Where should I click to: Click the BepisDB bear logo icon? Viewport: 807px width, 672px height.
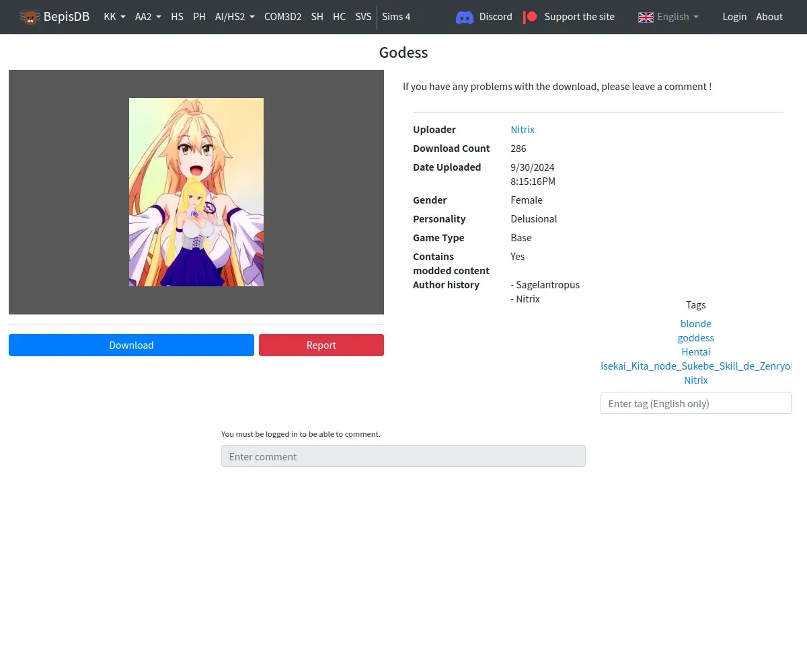[x=30, y=17]
